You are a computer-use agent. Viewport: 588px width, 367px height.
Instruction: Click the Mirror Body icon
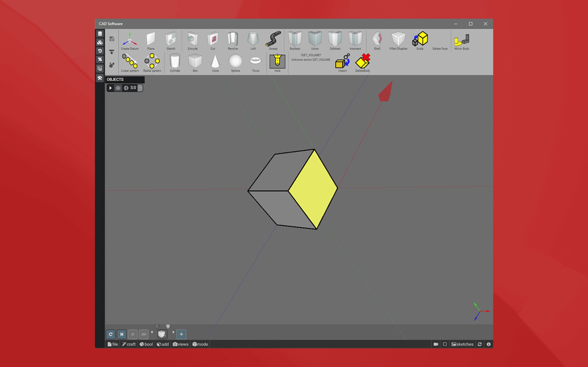coord(461,41)
